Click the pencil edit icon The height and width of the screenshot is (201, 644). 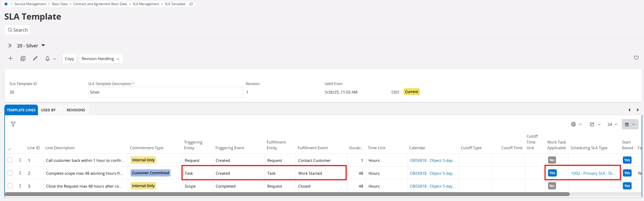pos(35,58)
